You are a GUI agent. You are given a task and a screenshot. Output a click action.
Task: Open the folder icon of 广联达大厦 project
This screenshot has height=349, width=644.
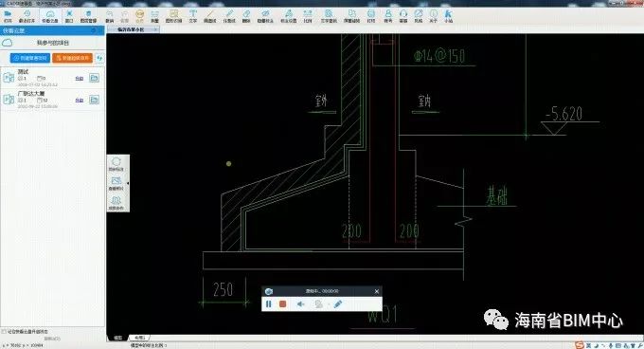[x=94, y=100]
